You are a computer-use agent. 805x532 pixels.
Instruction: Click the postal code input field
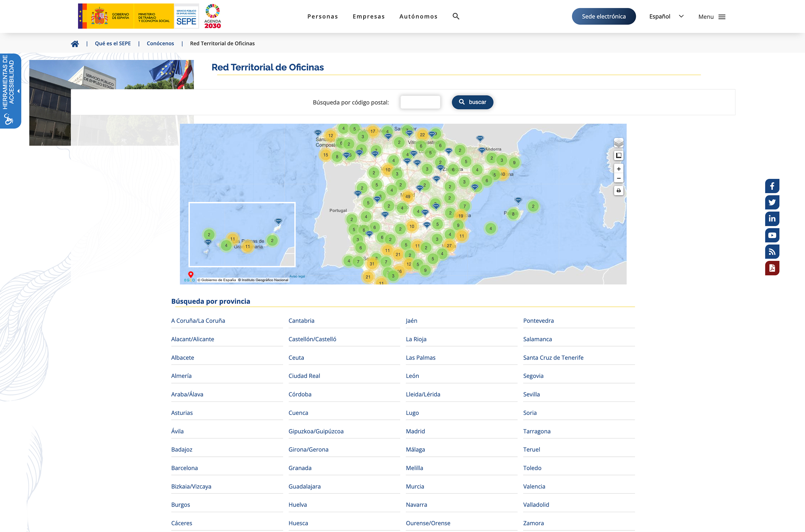(420, 102)
